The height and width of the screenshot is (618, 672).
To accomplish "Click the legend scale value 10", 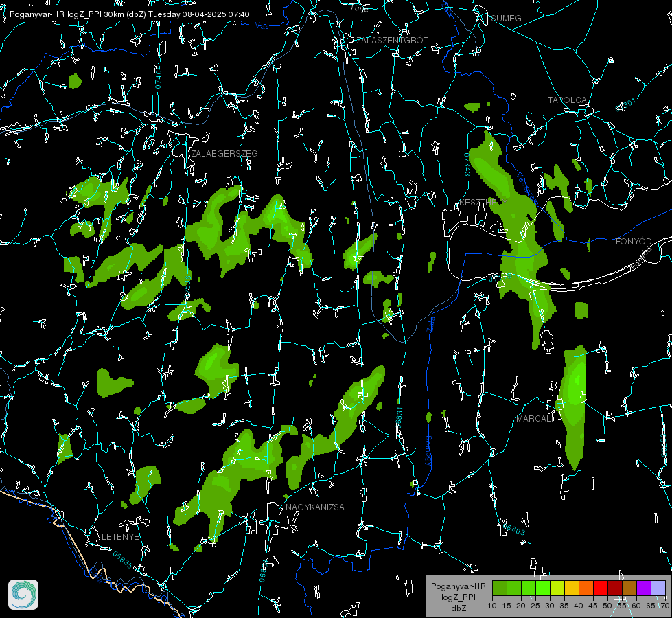I will 492,606.
